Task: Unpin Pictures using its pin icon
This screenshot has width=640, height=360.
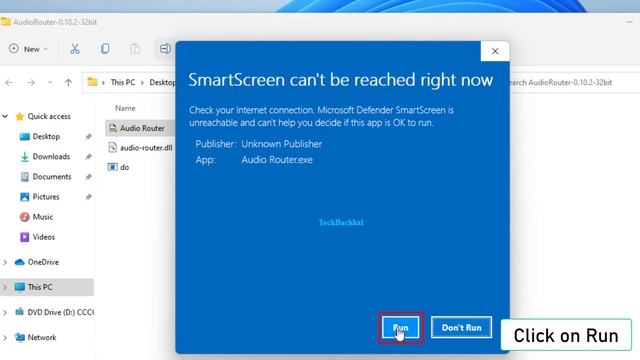Action: coord(88,197)
